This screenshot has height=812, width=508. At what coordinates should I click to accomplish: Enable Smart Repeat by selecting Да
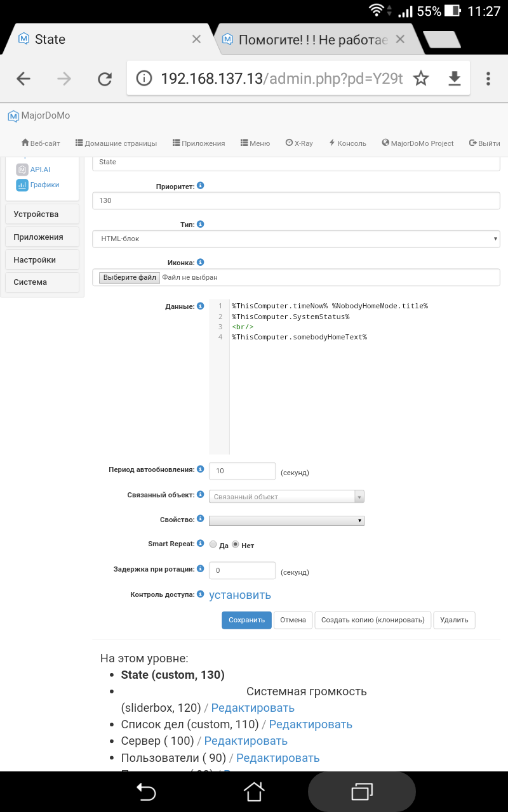(213, 544)
